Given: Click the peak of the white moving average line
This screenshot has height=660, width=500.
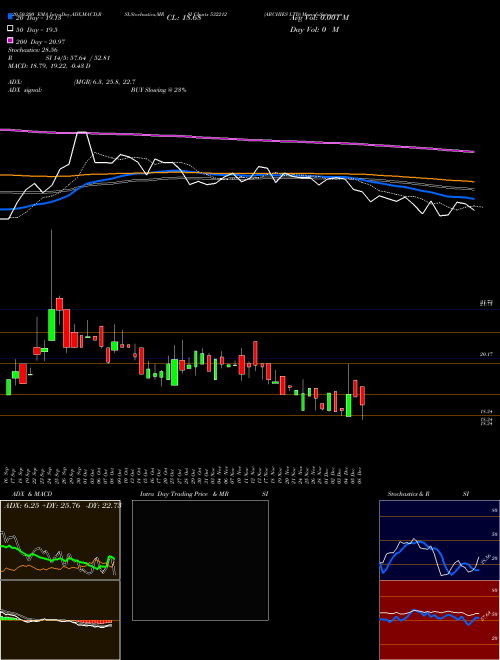Looking at the screenshot, I should pos(82,133).
